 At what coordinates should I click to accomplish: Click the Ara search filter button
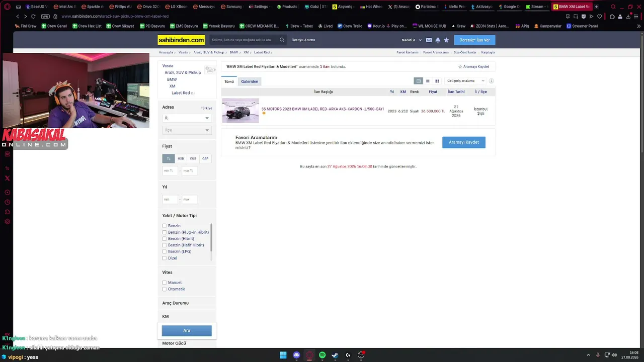[187, 330]
